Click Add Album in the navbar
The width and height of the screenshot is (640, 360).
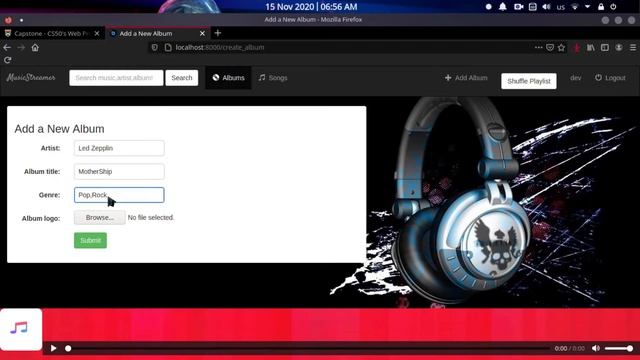[x=466, y=78]
